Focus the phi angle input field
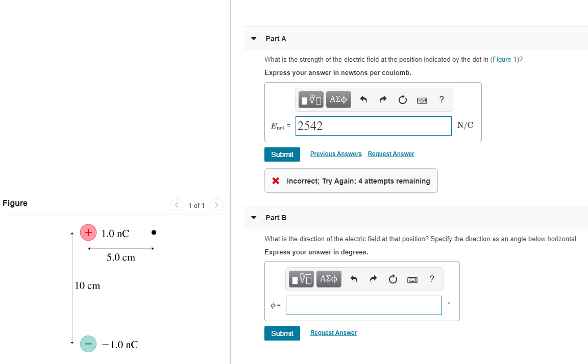Screen dimensions: 588x364 point(364,305)
